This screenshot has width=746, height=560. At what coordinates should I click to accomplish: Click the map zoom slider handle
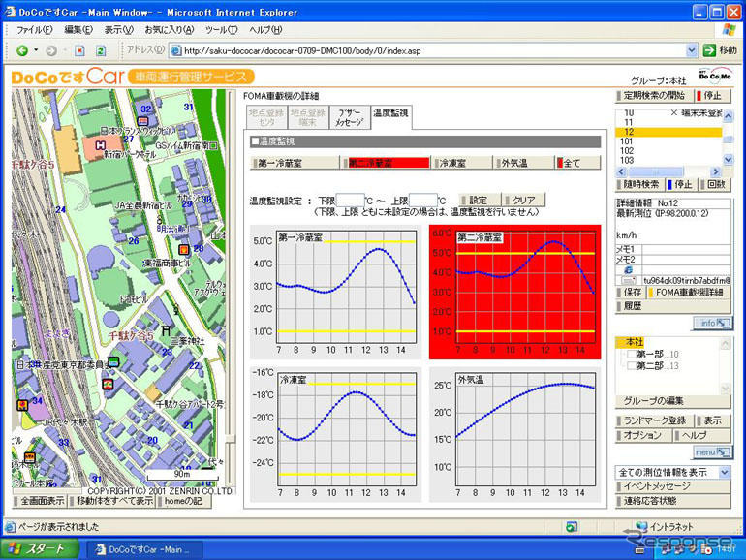pyautogui.click(x=231, y=438)
